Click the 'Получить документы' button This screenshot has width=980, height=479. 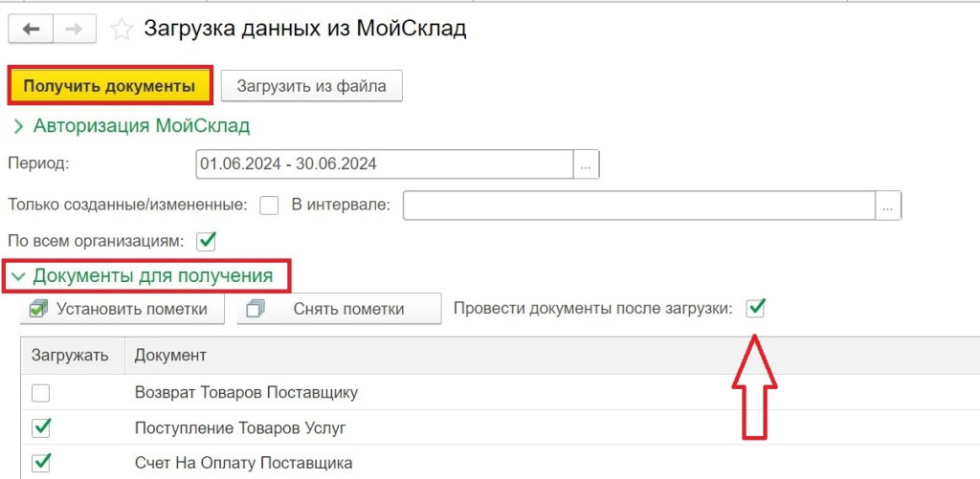[109, 86]
